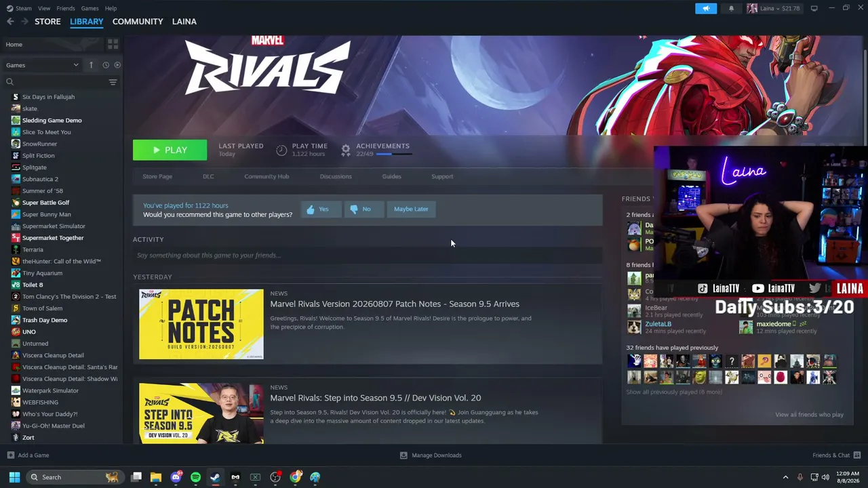Select Sledding Game Demo in library
Viewport: 868px width, 488px height.
[x=52, y=121]
